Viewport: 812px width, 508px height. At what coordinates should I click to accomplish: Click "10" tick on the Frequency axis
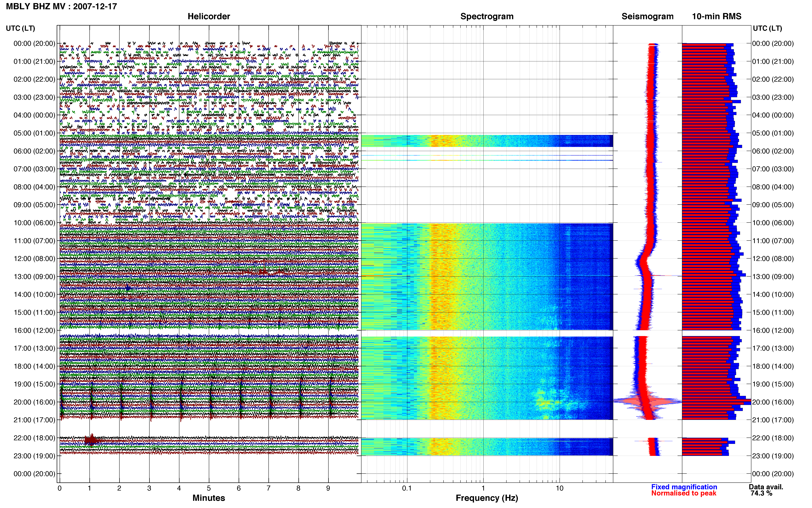tap(559, 488)
